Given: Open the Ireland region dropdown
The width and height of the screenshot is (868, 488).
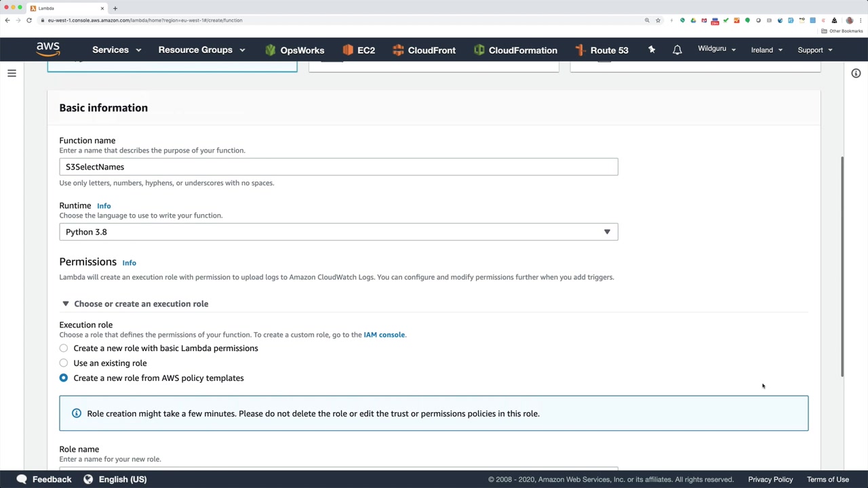Looking at the screenshot, I should pos(767,50).
